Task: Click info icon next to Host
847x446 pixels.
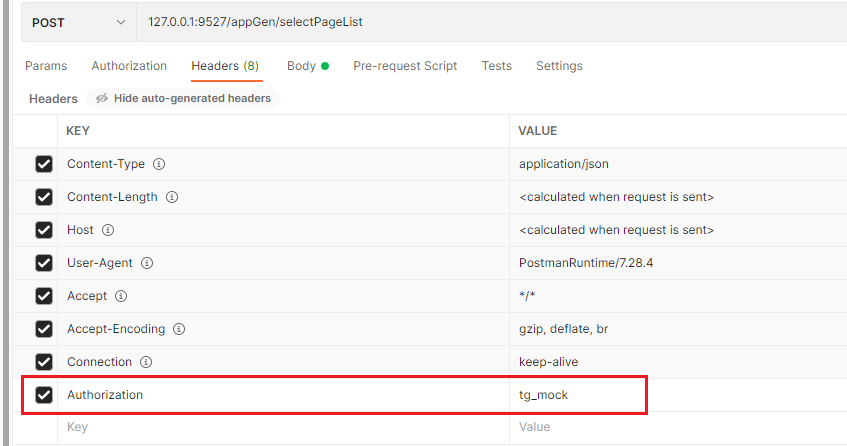Action: 108,230
